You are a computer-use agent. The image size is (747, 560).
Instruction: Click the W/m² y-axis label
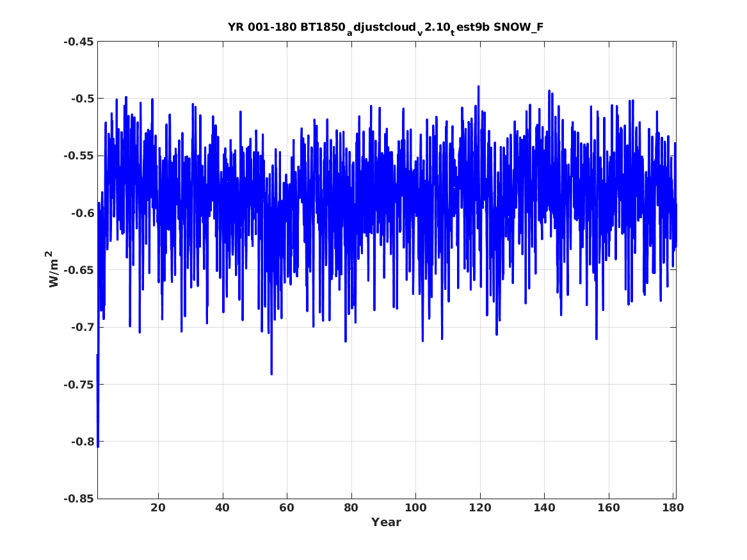(x=53, y=269)
